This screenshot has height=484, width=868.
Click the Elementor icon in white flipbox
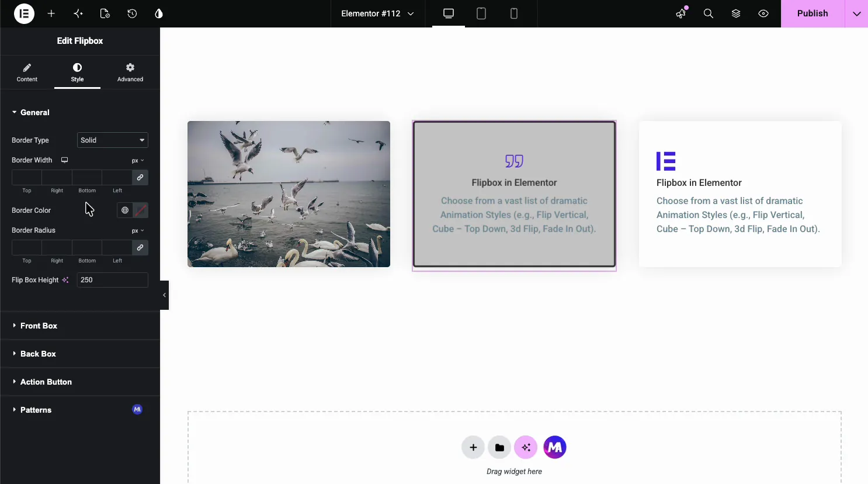(x=666, y=161)
